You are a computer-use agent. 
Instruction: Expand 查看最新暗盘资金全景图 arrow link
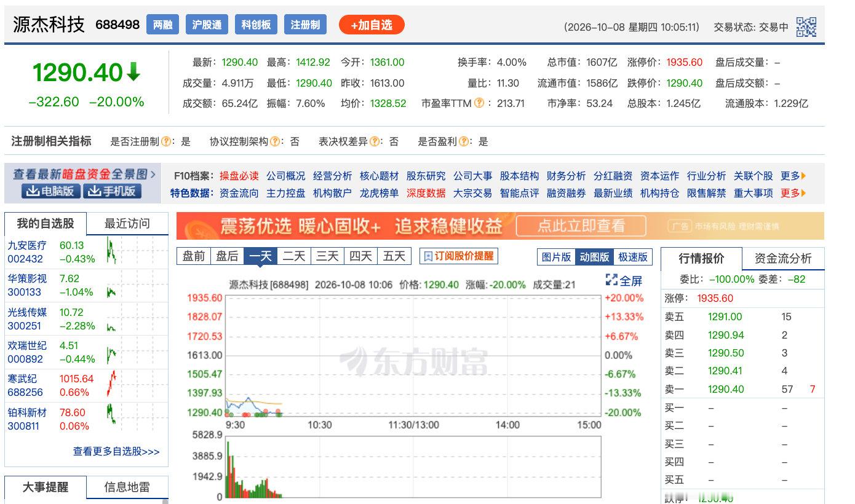point(85,174)
